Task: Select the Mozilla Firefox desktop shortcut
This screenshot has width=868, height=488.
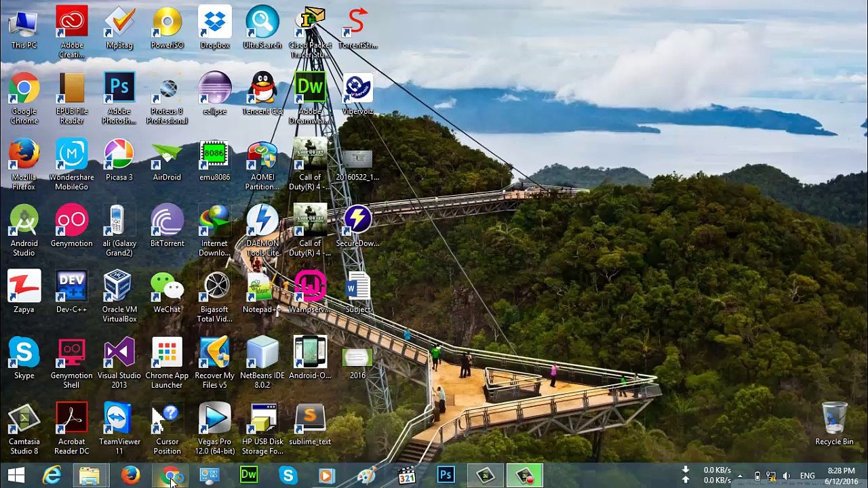Action: click(x=24, y=165)
